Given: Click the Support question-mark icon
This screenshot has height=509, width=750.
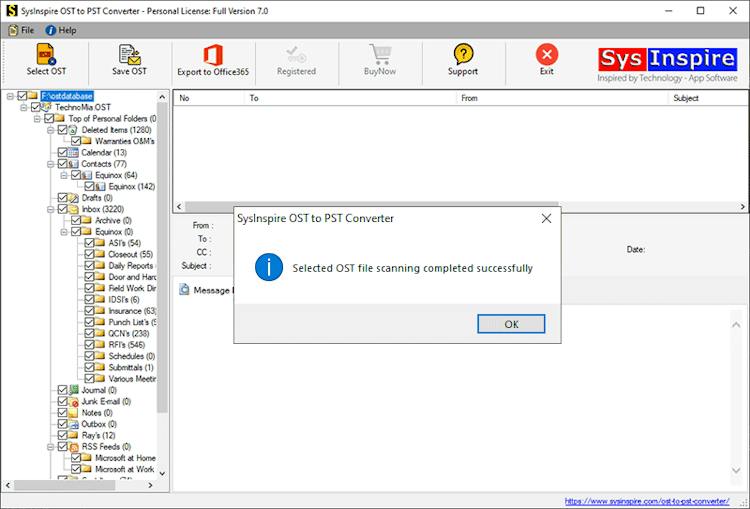Looking at the screenshot, I should [463, 54].
